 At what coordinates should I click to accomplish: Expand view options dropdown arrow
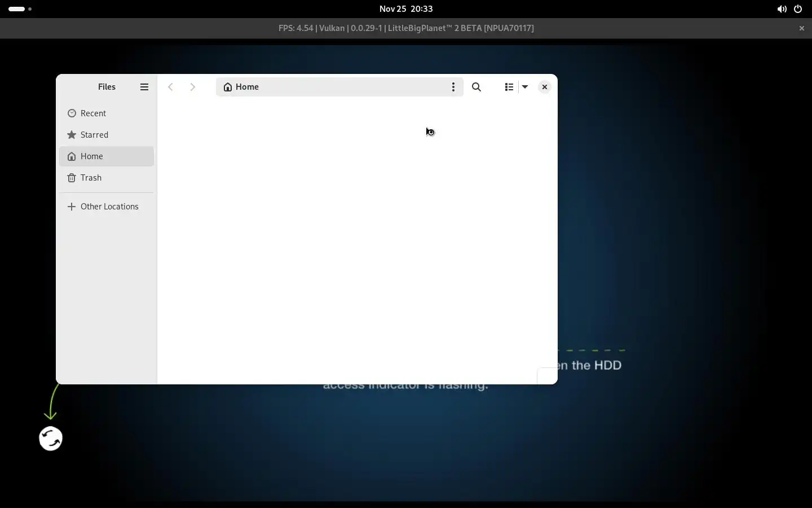(525, 87)
